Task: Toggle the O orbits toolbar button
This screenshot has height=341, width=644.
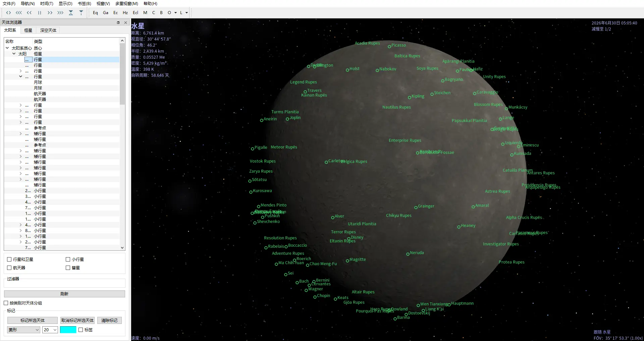Action: pyautogui.click(x=169, y=13)
